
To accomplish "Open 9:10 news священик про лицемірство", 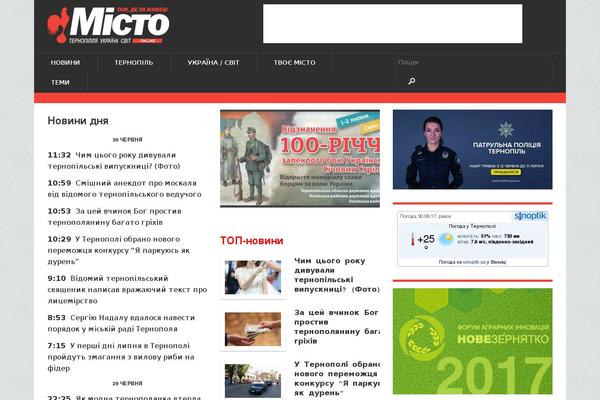I will (127, 289).
